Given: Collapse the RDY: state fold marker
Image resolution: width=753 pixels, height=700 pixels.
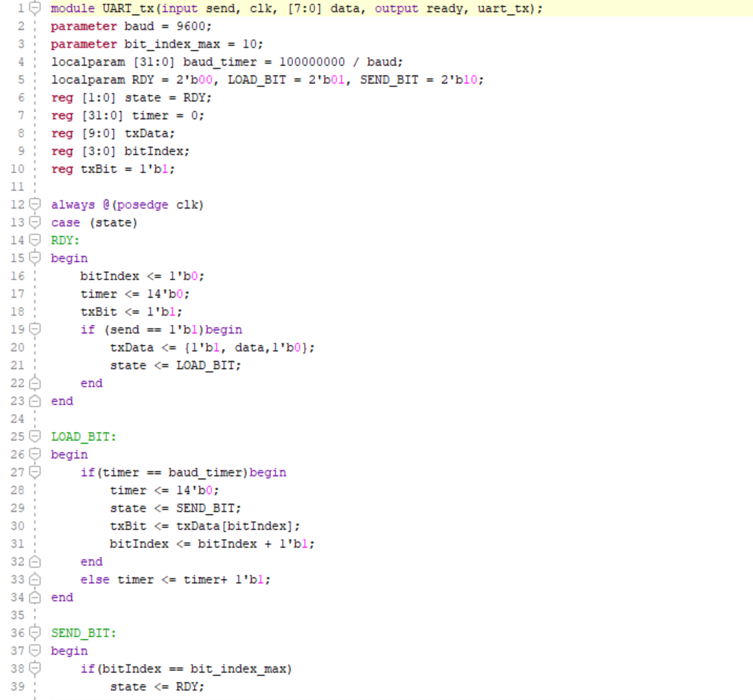Looking at the screenshot, I should pyautogui.click(x=35, y=240).
